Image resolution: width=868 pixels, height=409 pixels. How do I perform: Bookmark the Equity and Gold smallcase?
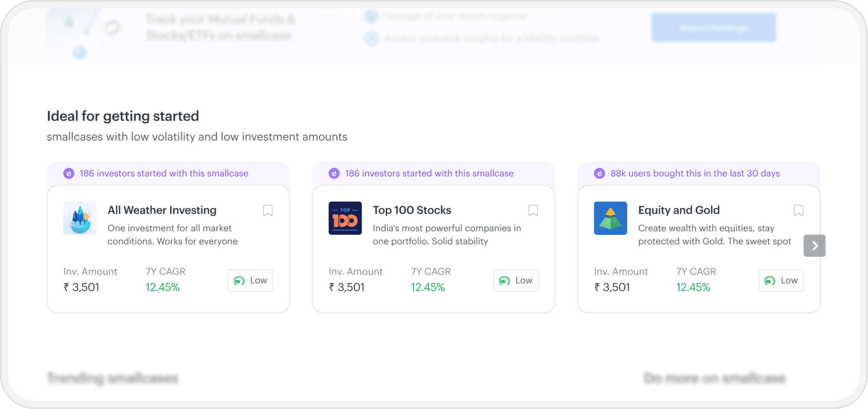tap(798, 211)
